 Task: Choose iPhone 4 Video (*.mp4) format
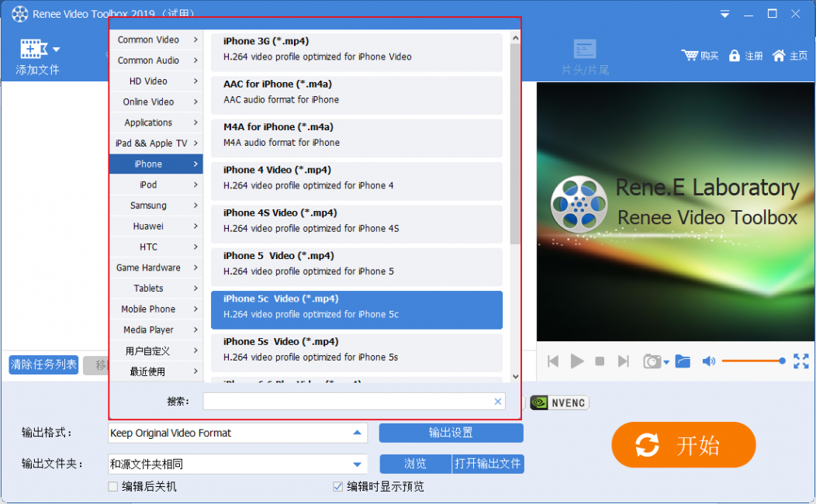357,181
